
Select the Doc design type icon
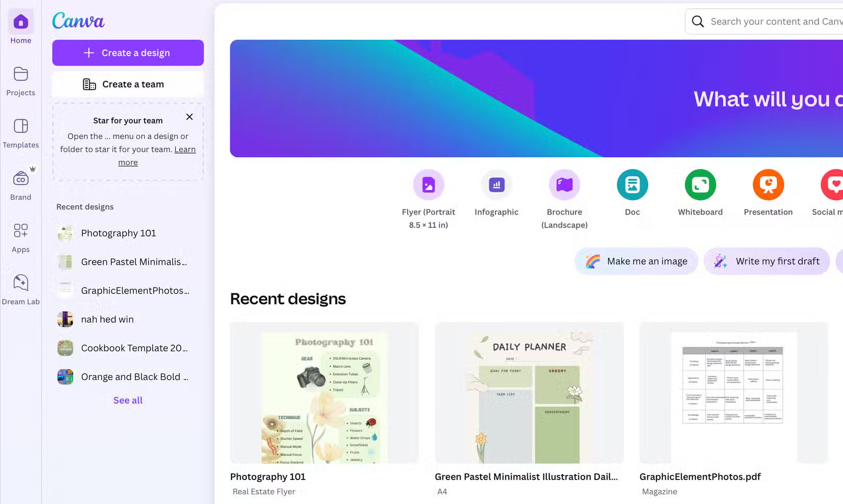pos(632,185)
